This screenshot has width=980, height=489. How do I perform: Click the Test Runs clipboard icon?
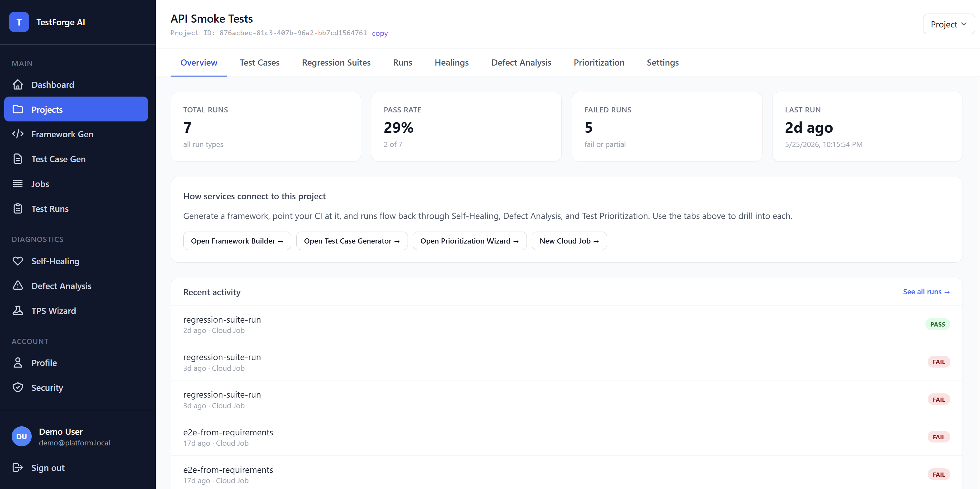[x=18, y=209]
